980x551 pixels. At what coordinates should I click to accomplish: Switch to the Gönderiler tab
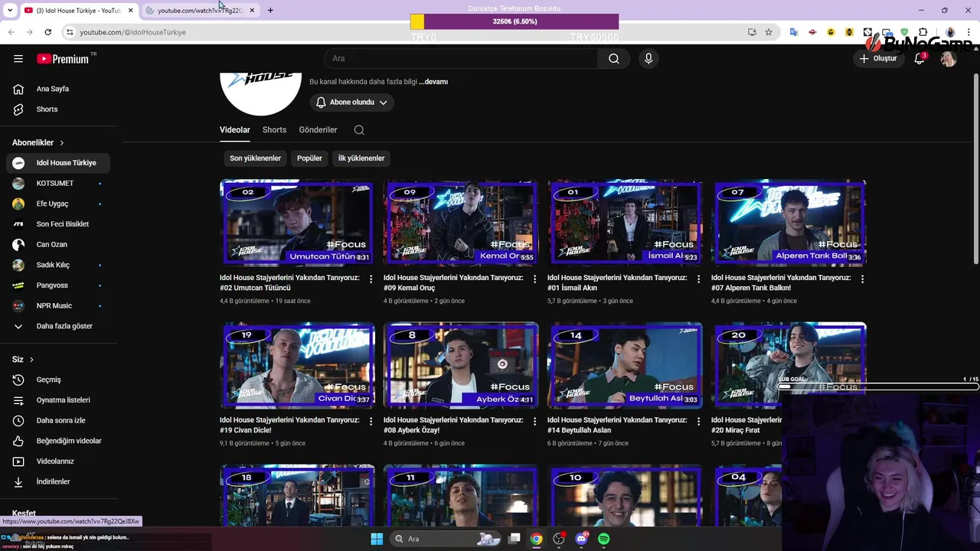(x=318, y=130)
